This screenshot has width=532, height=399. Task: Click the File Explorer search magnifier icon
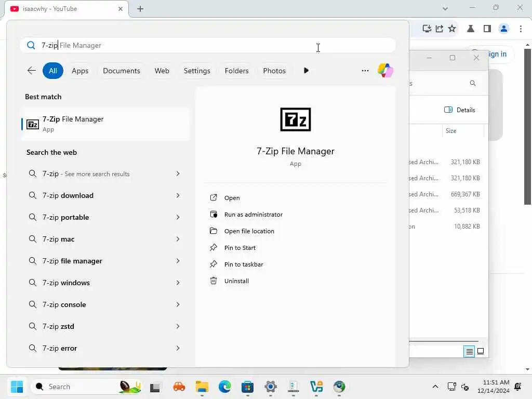tap(473, 83)
